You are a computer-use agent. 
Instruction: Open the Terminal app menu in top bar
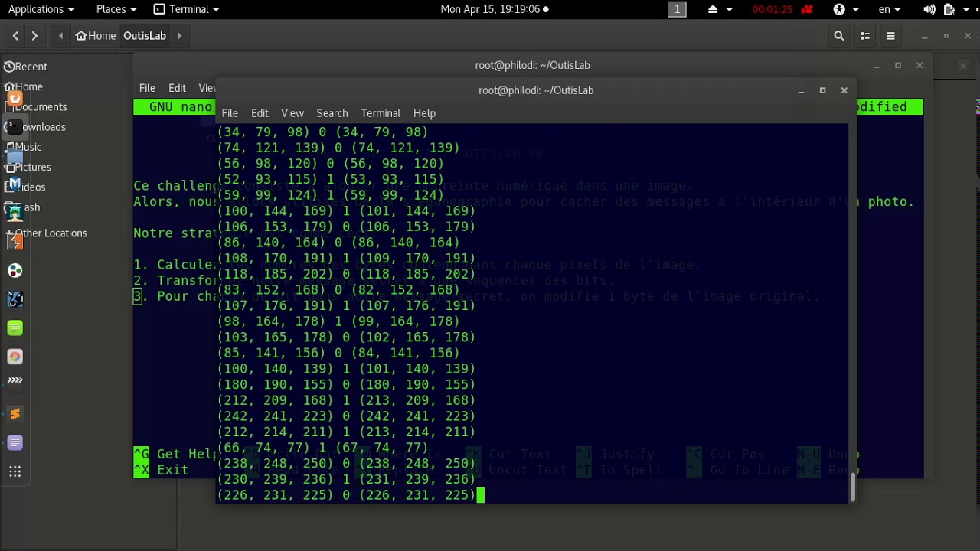187,9
